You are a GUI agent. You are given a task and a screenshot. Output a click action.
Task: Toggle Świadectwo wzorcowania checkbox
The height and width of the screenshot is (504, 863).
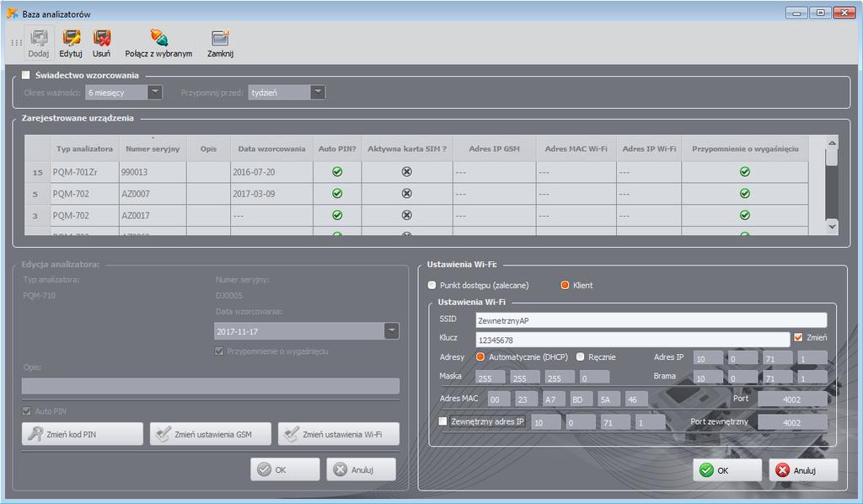[x=26, y=75]
